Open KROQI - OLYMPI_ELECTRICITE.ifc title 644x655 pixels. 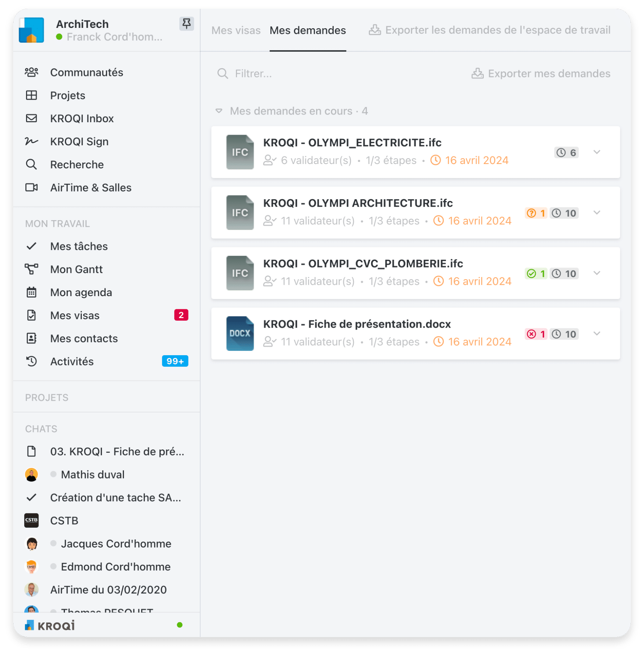click(x=352, y=143)
